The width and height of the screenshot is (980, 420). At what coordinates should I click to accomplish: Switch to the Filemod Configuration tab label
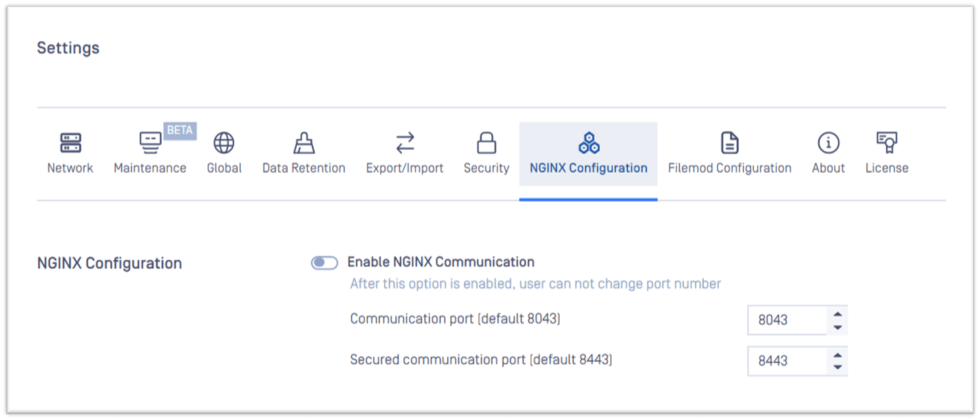729,168
